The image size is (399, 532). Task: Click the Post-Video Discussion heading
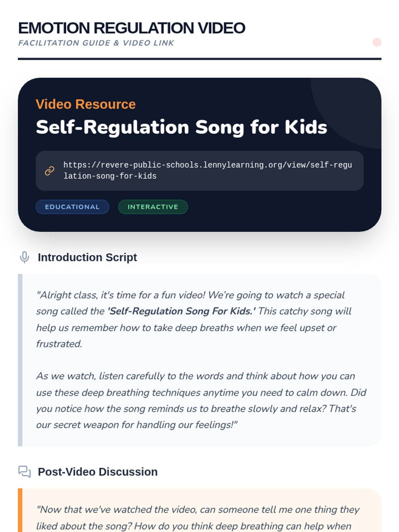pos(97,472)
